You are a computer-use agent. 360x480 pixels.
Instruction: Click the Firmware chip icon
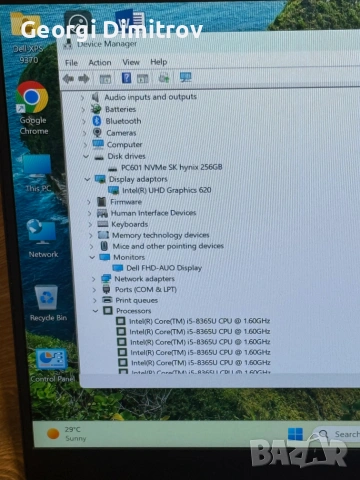[101, 202]
